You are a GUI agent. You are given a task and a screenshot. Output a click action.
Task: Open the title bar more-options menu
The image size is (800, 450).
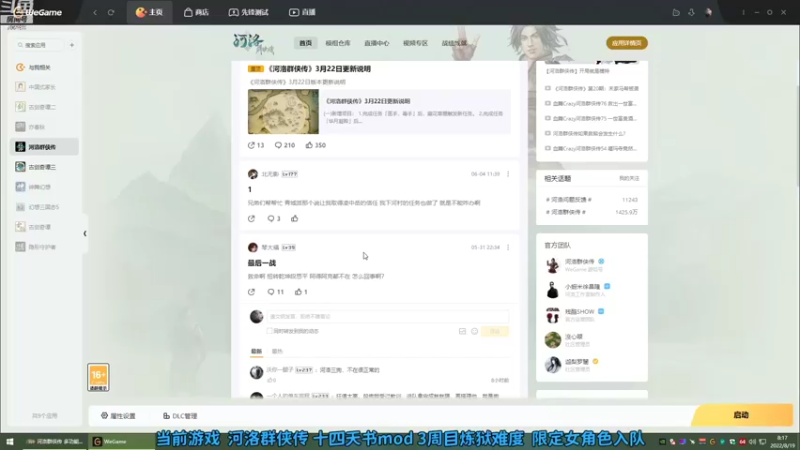click(743, 12)
